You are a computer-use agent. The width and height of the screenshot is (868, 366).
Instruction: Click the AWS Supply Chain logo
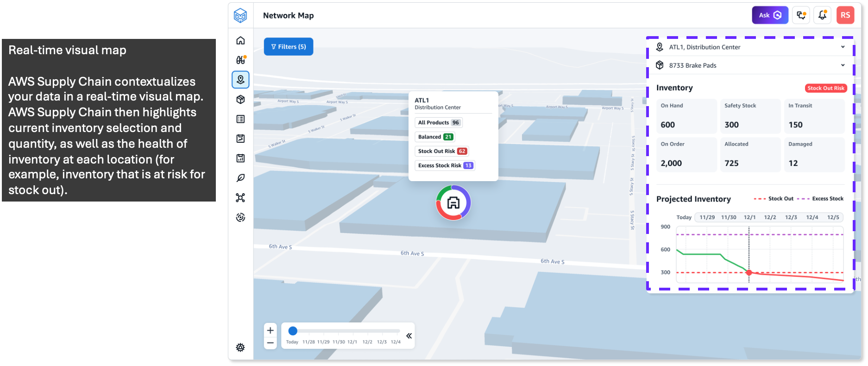click(x=240, y=15)
